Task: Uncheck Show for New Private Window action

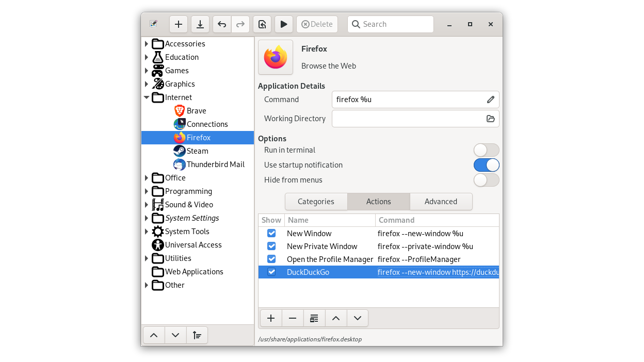Action: 271,246
